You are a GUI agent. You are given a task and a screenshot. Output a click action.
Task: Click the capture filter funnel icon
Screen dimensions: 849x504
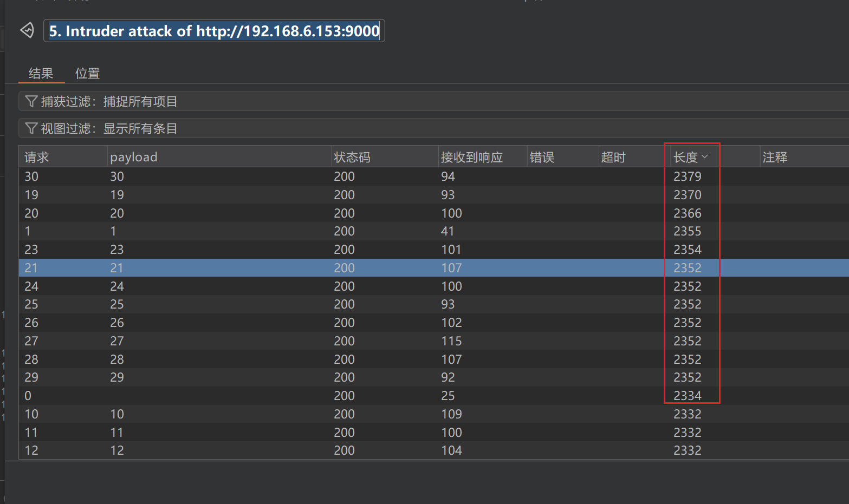(31, 101)
